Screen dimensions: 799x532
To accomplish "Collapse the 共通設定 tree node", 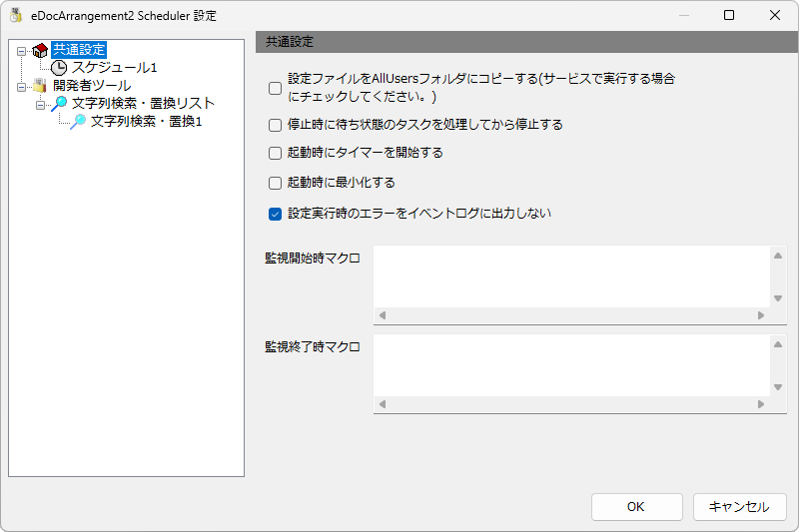I will coord(21,50).
